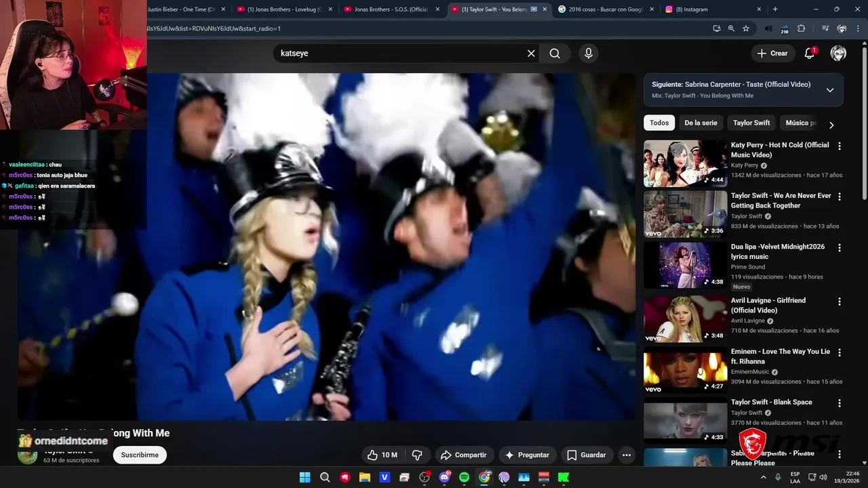Open options for Avril Lavigne Girlfriend
Image resolution: width=868 pixels, height=488 pixels.
[x=840, y=302]
